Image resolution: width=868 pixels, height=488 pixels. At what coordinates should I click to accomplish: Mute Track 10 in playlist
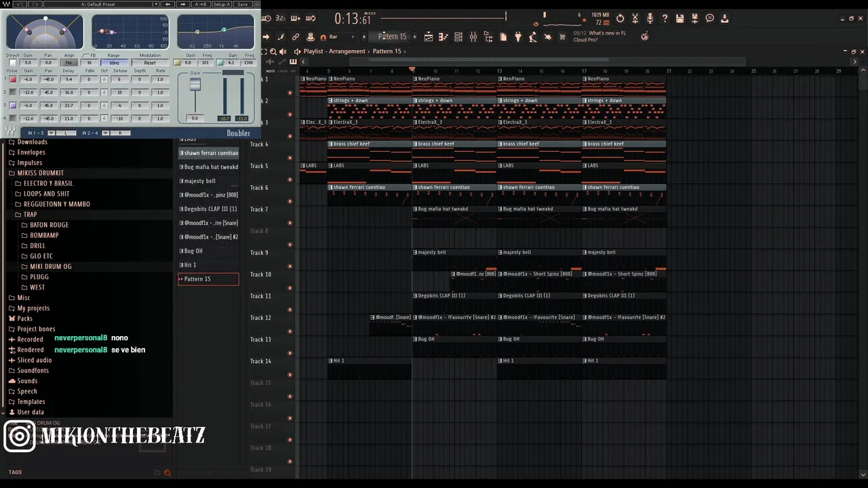tap(290, 288)
